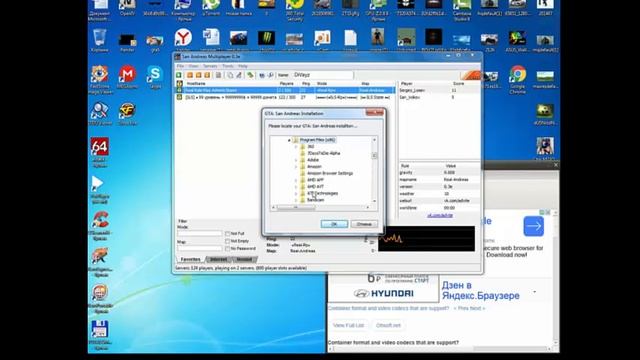This screenshot has height=360, width=640.
Task: Open the Help menu
Action: (243, 66)
